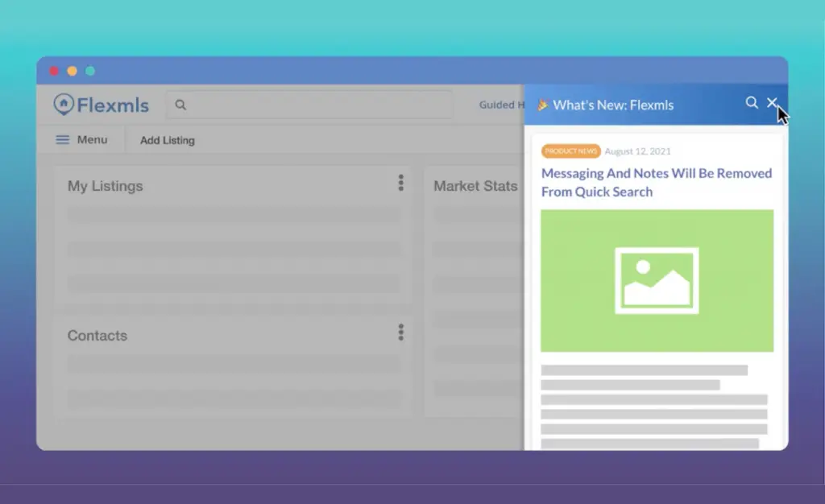Select the Menu label in toolbar
825x504 pixels.
(x=92, y=140)
